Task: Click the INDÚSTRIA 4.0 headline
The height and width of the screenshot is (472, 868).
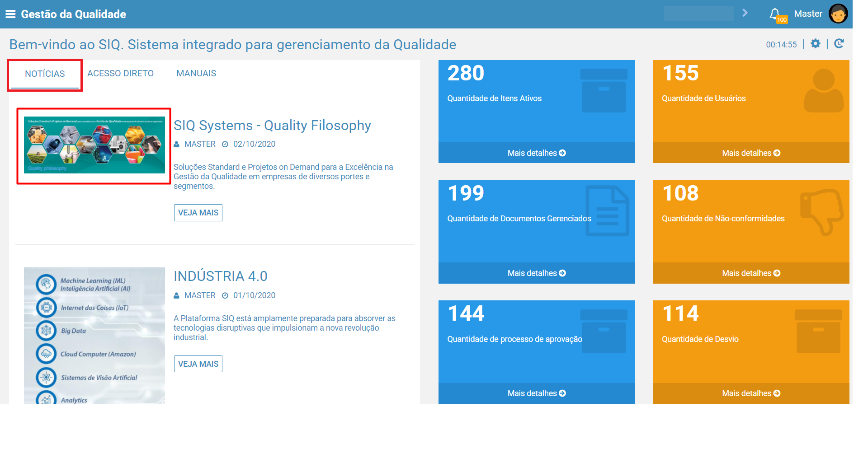Action: pyautogui.click(x=221, y=276)
